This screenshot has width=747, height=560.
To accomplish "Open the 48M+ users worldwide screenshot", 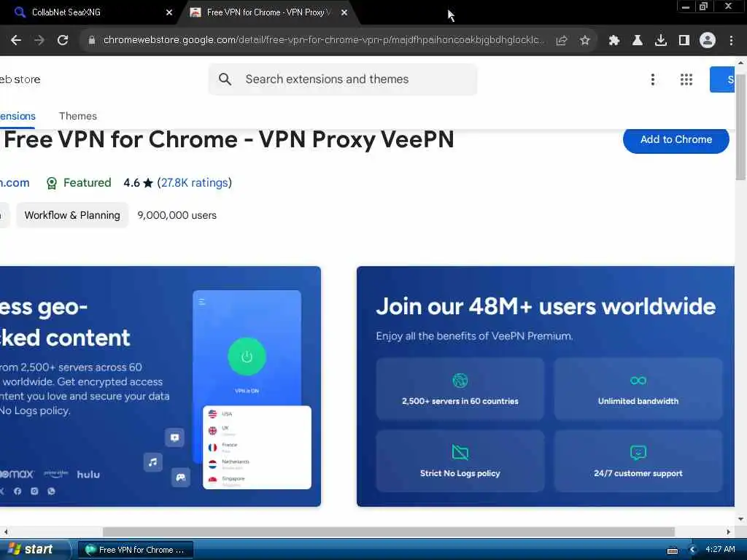I will click(x=546, y=386).
